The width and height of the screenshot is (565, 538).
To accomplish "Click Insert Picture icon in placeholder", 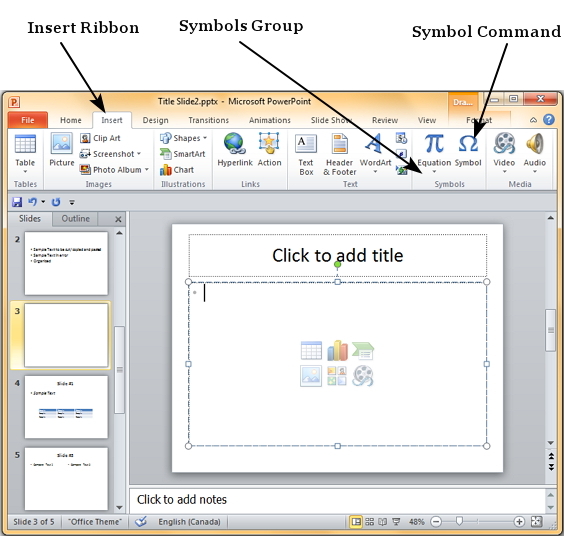I will click(x=311, y=376).
